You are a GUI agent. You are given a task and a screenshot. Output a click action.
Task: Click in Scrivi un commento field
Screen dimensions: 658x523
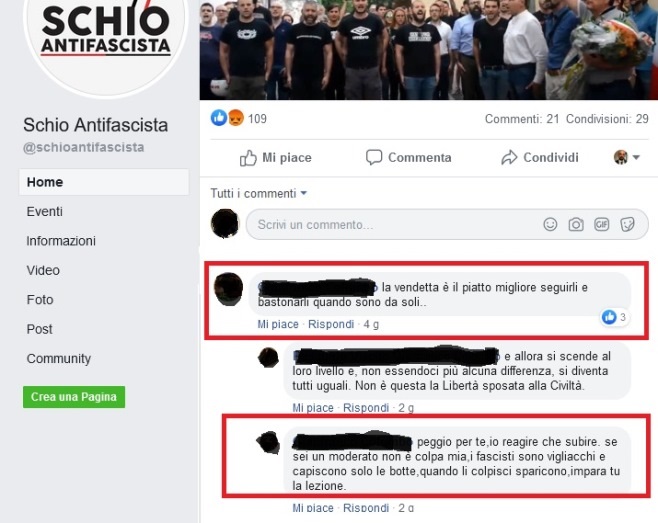(x=392, y=225)
